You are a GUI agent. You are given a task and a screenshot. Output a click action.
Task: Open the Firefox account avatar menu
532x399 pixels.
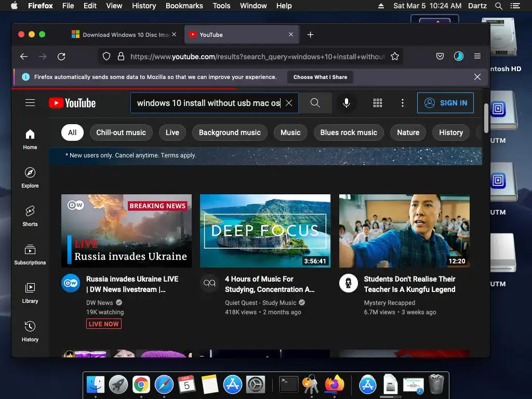point(459,56)
